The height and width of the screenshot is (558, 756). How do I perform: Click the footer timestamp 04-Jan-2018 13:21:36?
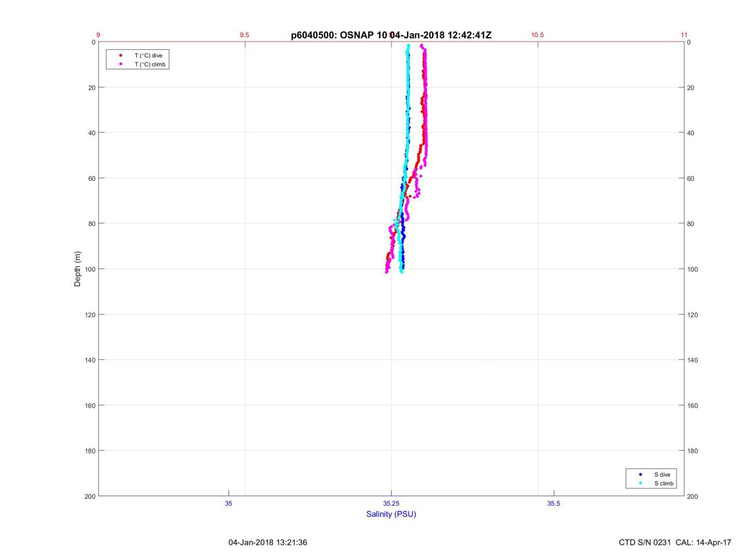coord(268,542)
